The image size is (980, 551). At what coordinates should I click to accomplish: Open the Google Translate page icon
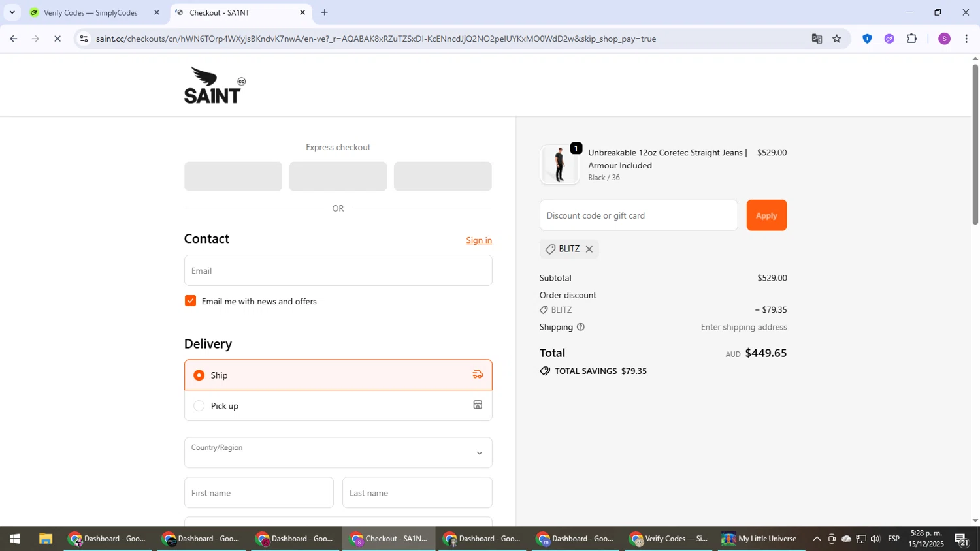click(817, 39)
